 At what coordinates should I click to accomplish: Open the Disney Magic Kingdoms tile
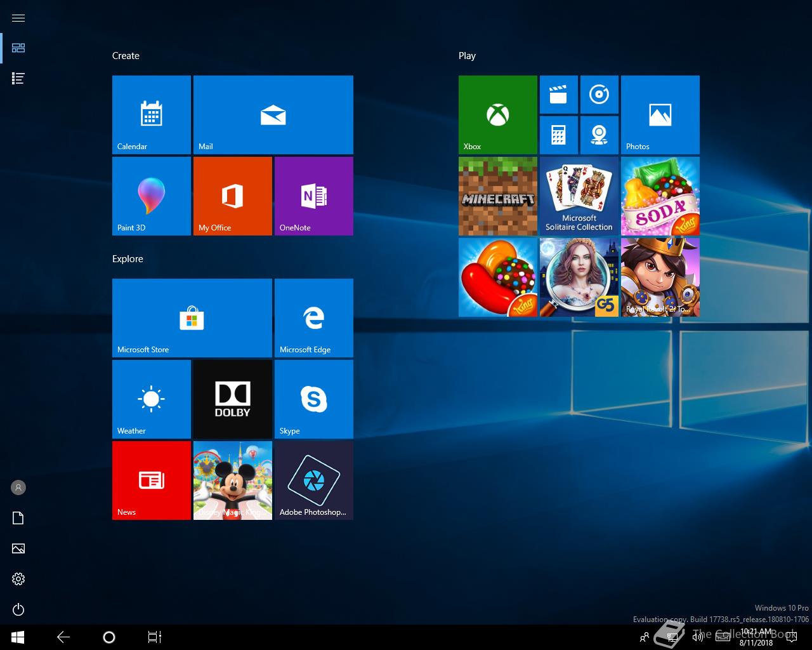[x=233, y=481]
